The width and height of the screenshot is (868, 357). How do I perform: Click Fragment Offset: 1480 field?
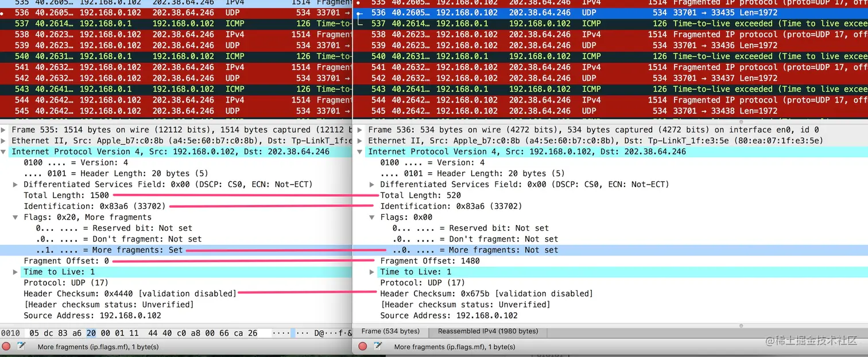[430, 261]
